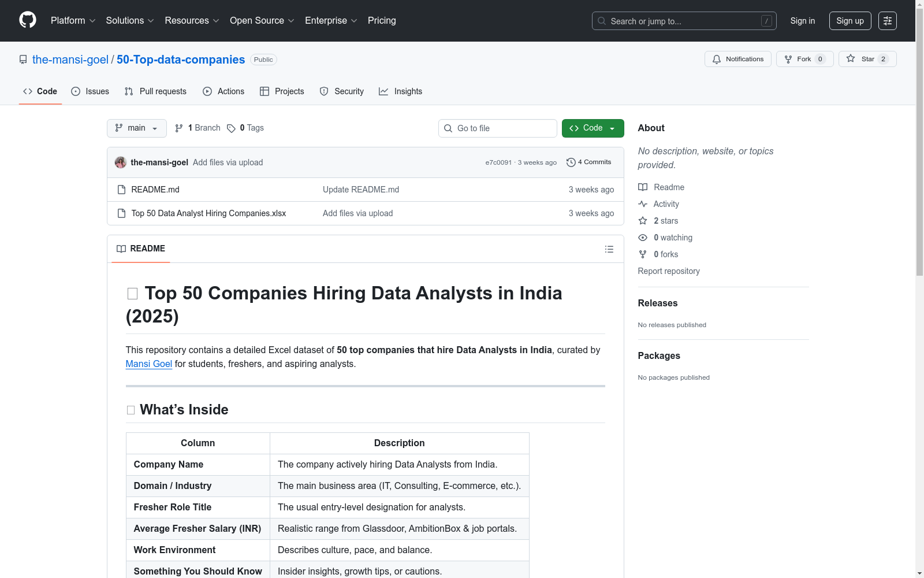924x578 pixels.
Task: Click the Packages heading link
Action: coord(659,356)
